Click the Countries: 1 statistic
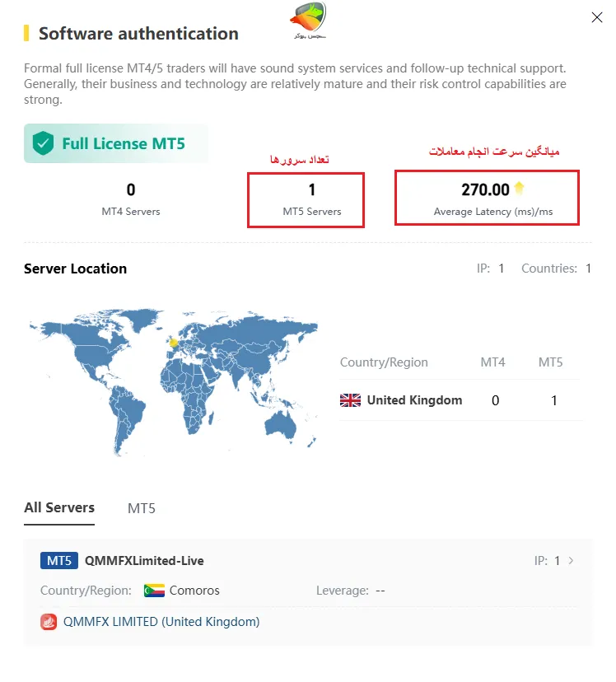The width and height of the screenshot is (616, 682). (558, 269)
